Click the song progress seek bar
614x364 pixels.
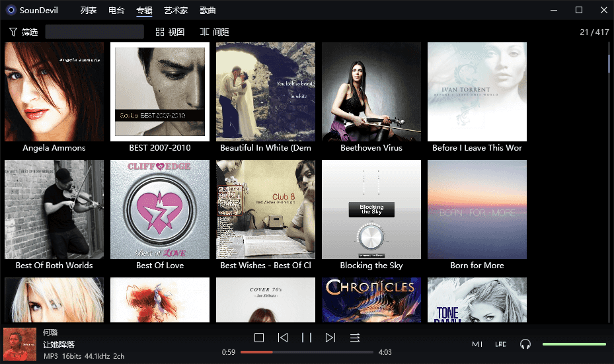(x=307, y=352)
